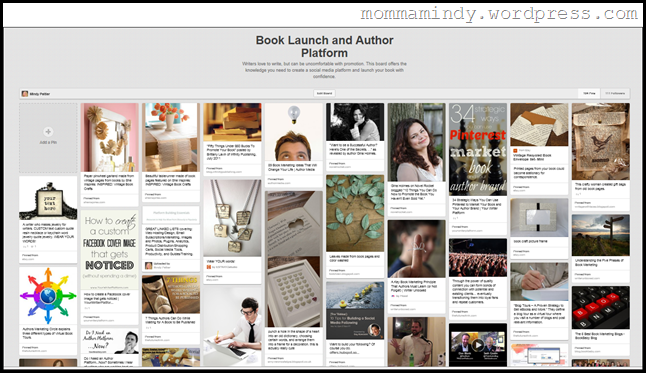This screenshot has height=373, width=646.
Task: Click the Etsy source icon under necklace pin
Action: (209, 267)
